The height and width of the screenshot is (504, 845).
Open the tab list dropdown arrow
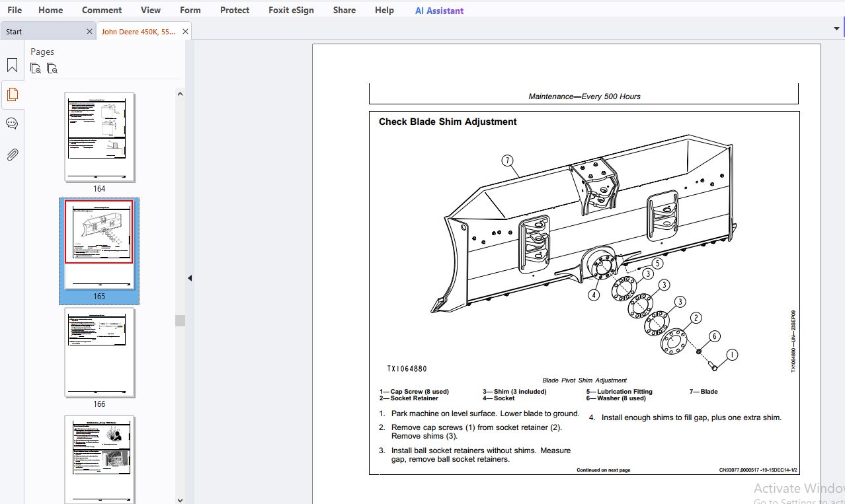[x=836, y=28]
